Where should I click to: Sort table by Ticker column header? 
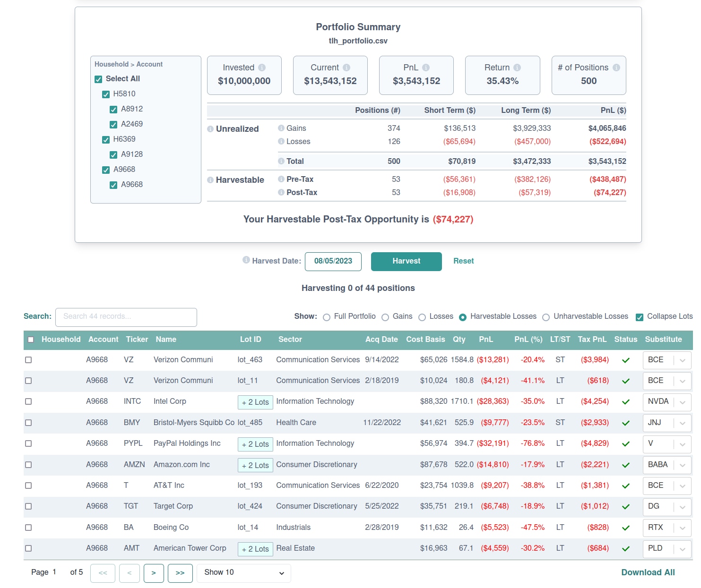click(137, 339)
